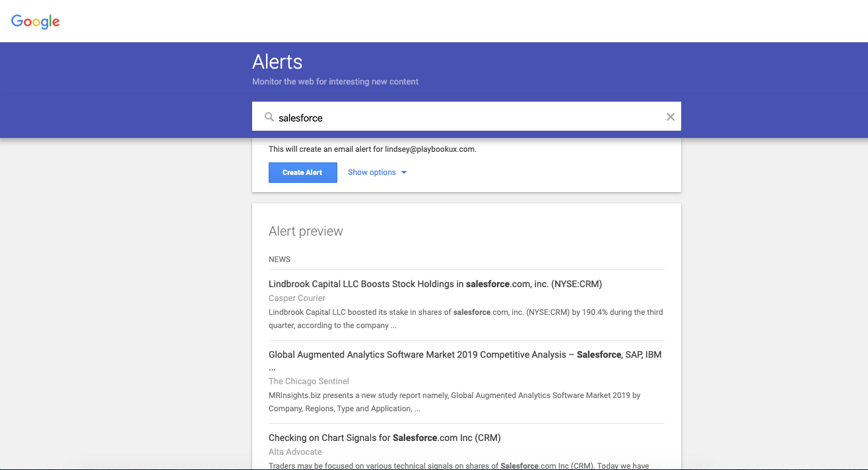Click the Alta Advocate source name
The width and height of the screenshot is (868, 470).
295,452
